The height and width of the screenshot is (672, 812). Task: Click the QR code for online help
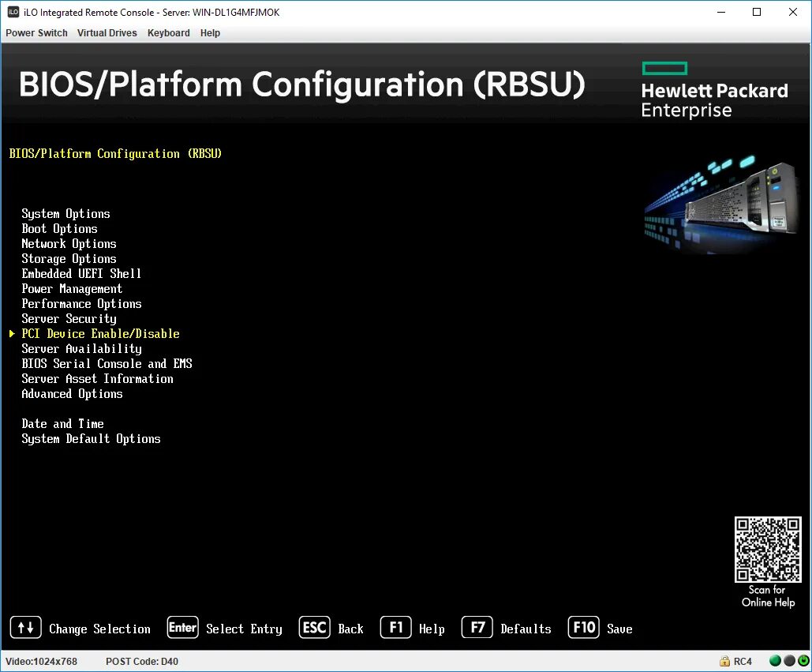coord(768,549)
